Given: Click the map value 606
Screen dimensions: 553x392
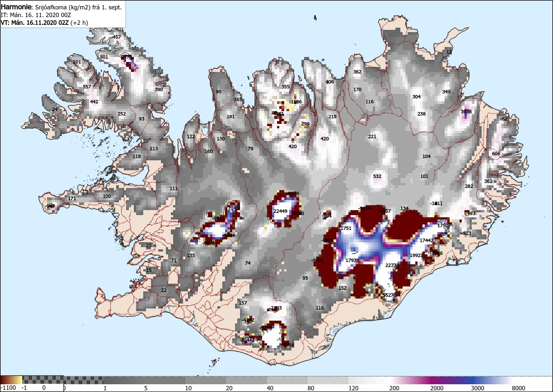Looking at the screenshot, I should tap(496, 153).
